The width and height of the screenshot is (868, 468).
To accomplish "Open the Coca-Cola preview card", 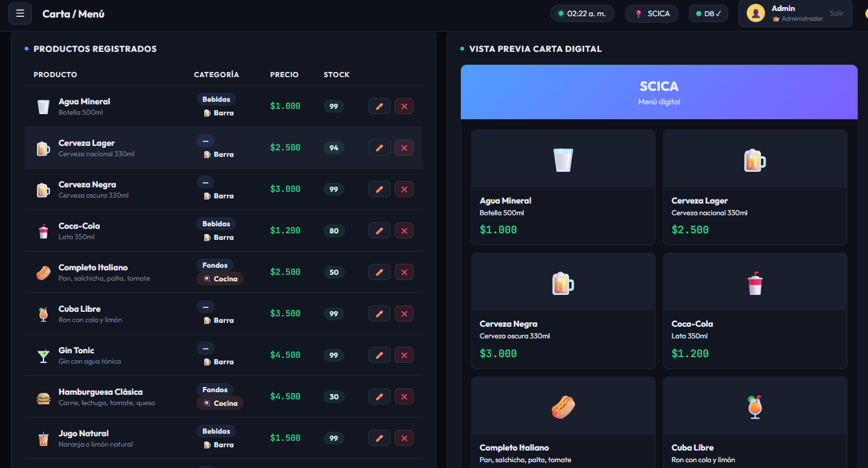I will tap(755, 310).
